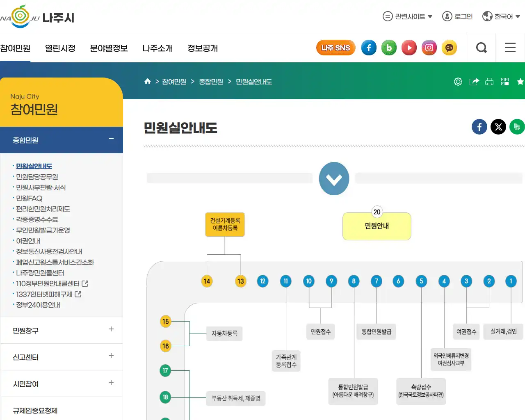This screenshot has height=420, width=525.
Task: Open the 한국어 language dropdown
Action: pos(501,16)
